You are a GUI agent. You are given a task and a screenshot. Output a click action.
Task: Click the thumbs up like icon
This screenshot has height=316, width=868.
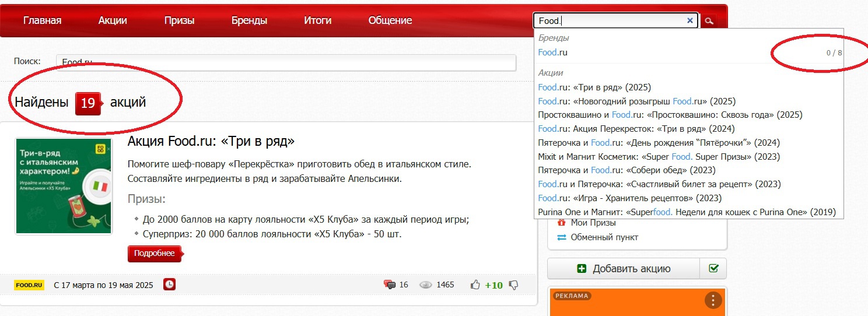pos(475,285)
